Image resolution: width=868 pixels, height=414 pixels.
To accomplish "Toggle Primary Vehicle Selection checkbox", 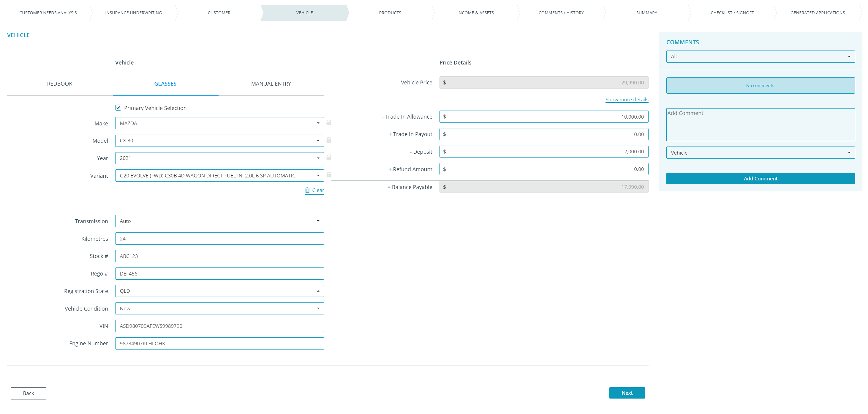I will [118, 108].
